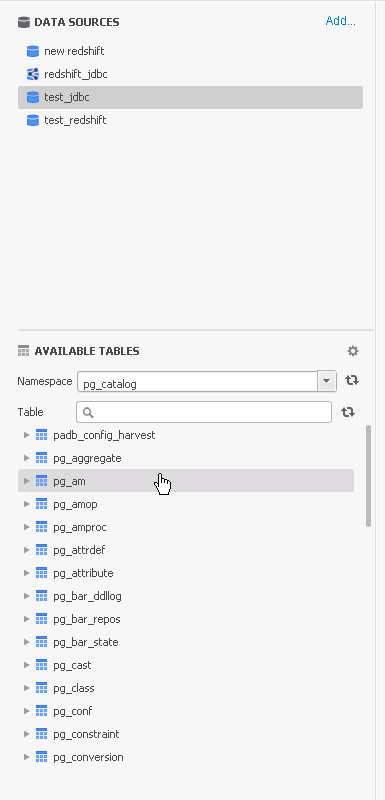Click the table icon of pg_conversion
Image resolution: width=385 pixels, height=800 pixels.
coord(42,757)
